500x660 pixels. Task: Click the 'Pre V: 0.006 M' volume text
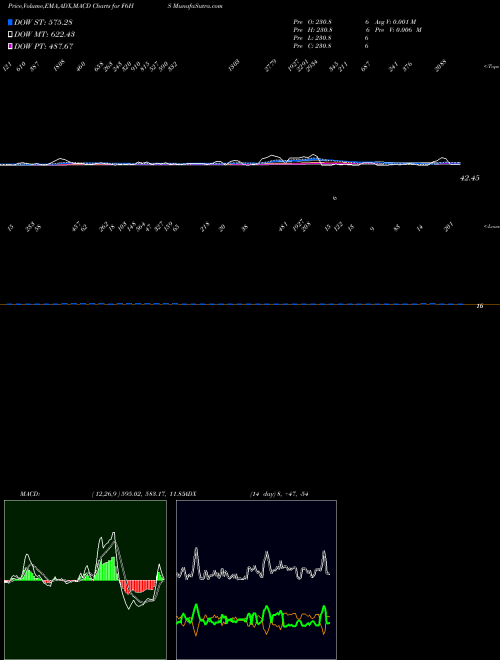coord(398,30)
